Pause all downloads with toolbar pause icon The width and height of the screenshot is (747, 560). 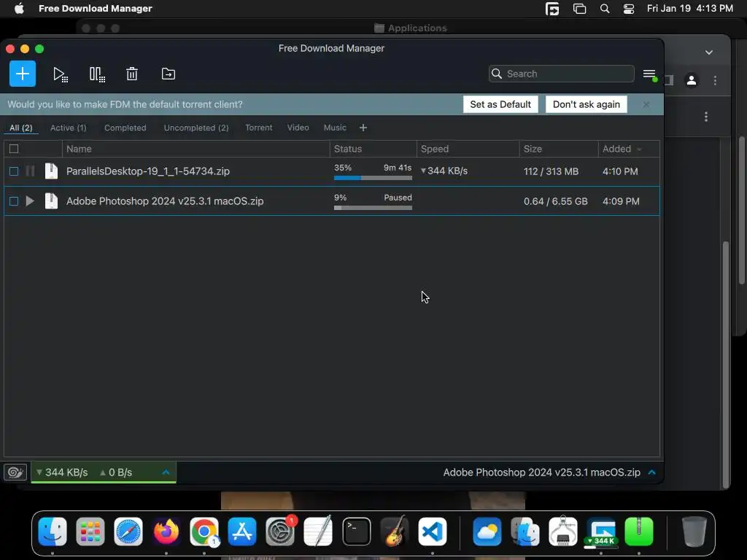(97, 74)
